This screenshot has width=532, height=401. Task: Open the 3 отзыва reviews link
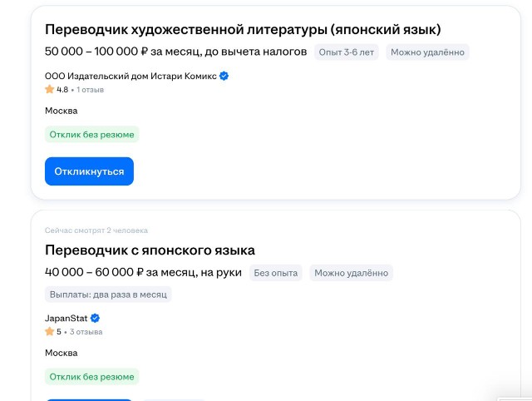pos(86,332)
